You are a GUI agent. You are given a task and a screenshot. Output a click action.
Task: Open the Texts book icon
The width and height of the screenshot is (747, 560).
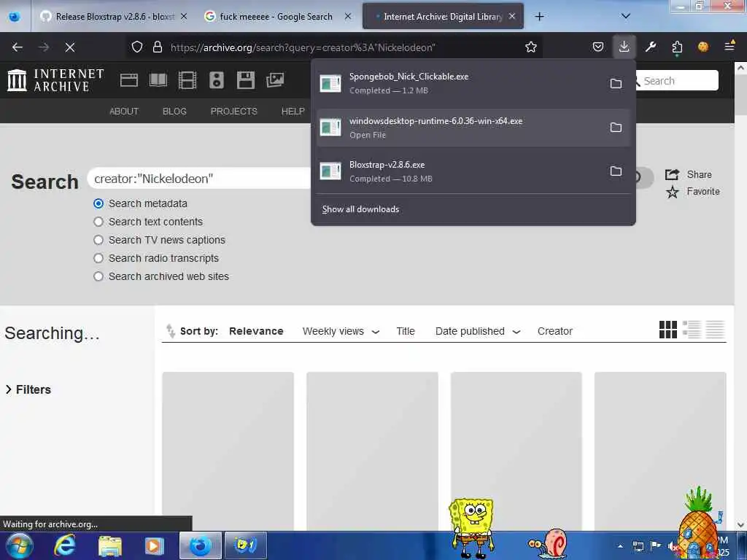tap(158, 80)
